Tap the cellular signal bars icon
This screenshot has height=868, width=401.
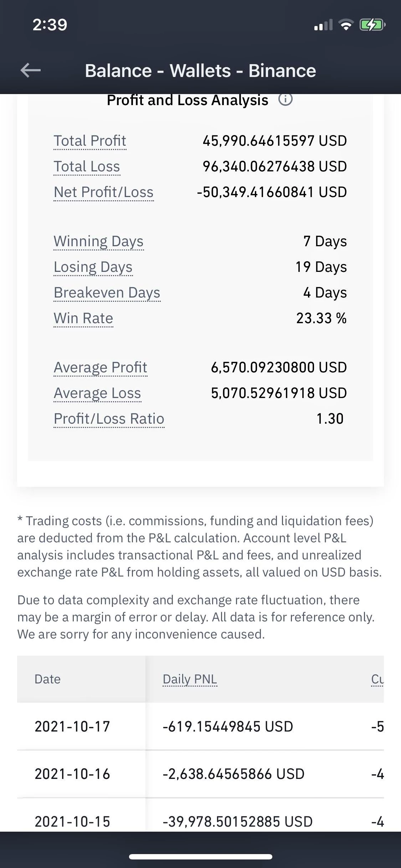click(x=323, y=25)
